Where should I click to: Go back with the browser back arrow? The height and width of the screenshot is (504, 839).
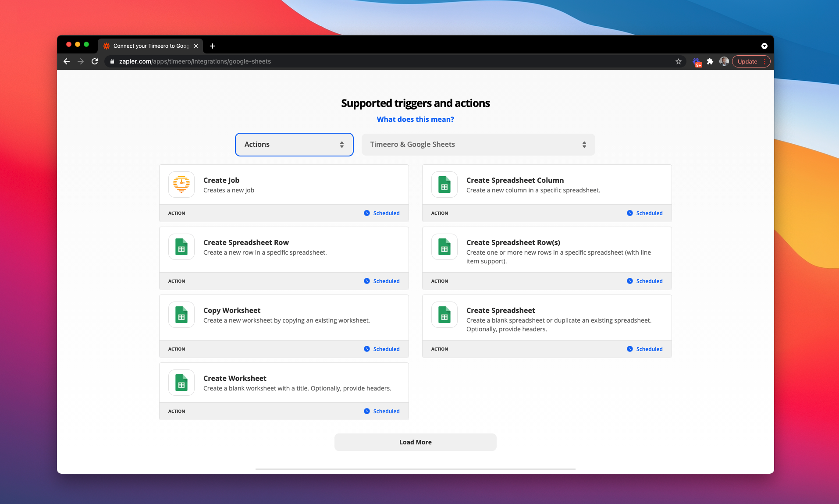[67, 61]
